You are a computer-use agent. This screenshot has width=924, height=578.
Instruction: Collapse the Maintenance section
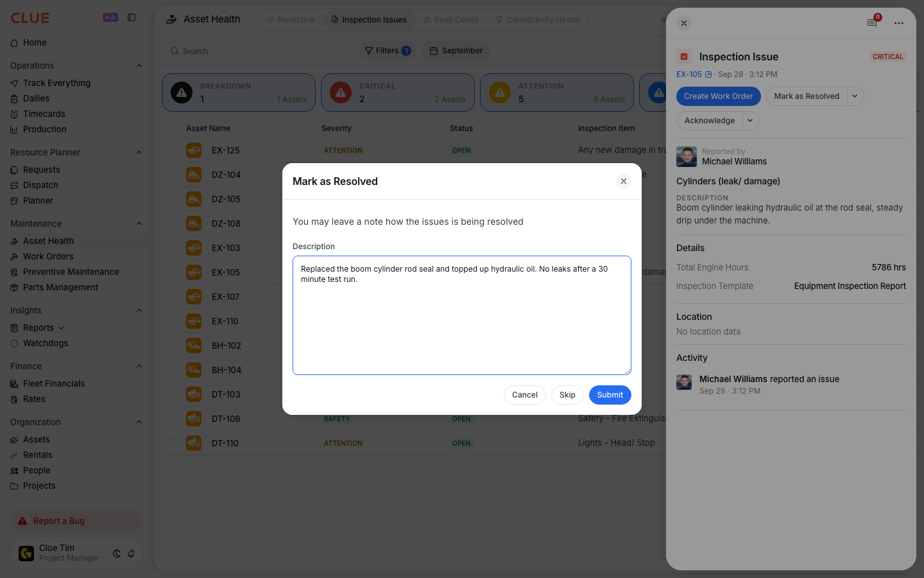tap(139, 223)
